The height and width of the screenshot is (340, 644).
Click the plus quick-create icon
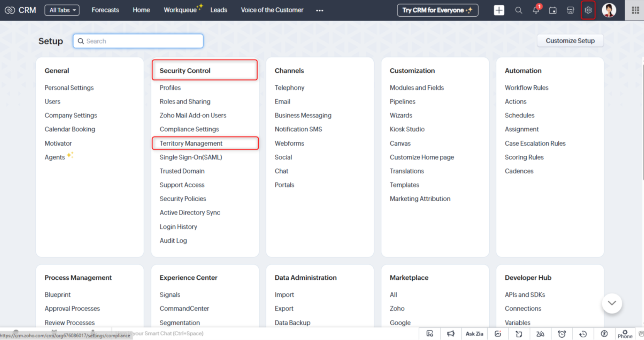pyautogui.click(x=499, y=10)
